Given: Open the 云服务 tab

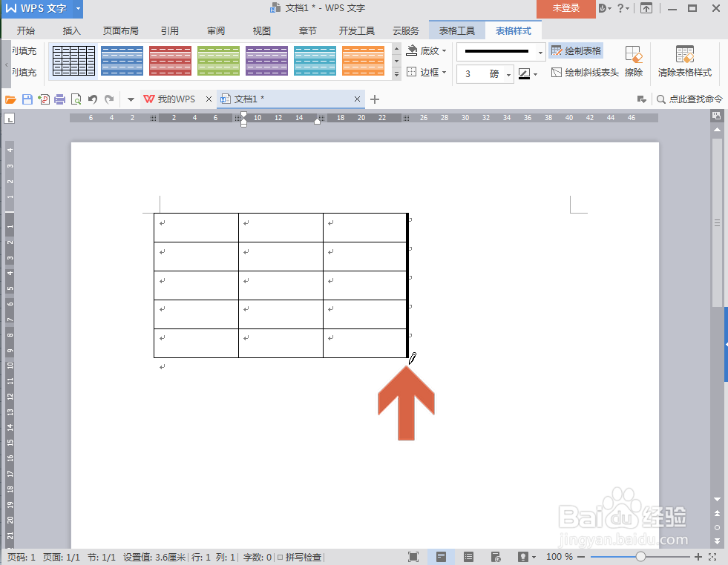Looking at the screenshot, I should [406, 30].
